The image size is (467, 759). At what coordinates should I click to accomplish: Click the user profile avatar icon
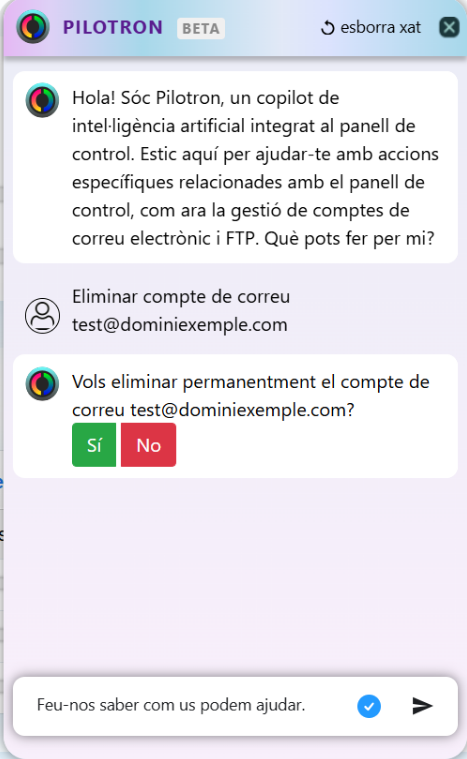point(43,316)
